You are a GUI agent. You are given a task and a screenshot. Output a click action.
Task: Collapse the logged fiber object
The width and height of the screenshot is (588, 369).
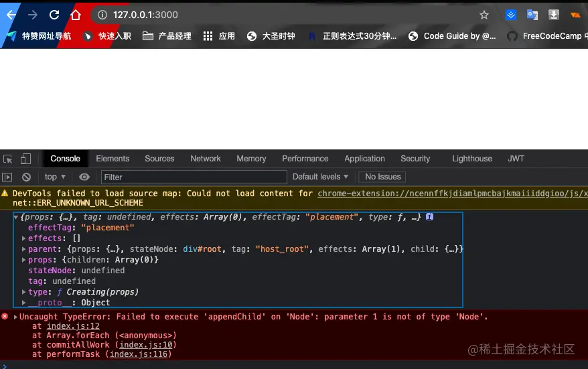(x=16, y=217)
